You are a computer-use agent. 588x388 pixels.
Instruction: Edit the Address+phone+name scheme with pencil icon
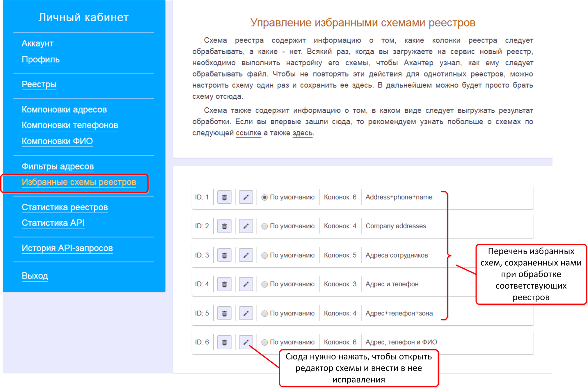246,197
